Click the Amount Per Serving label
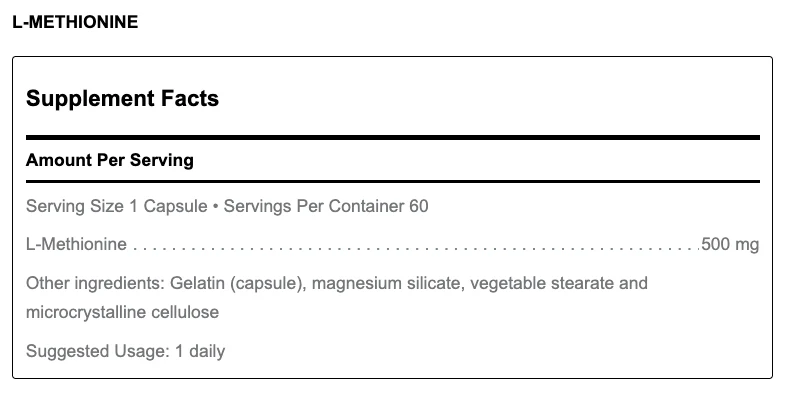 tap(110, 160)
